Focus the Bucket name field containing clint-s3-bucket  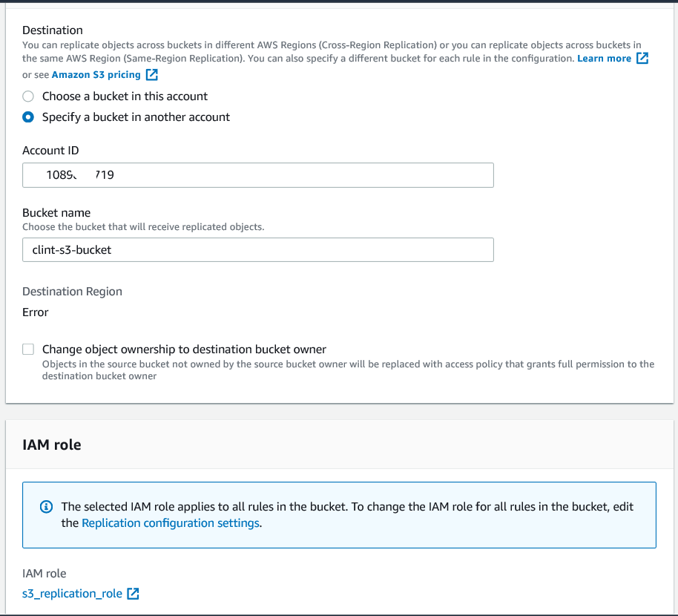[x=258, y=250]
